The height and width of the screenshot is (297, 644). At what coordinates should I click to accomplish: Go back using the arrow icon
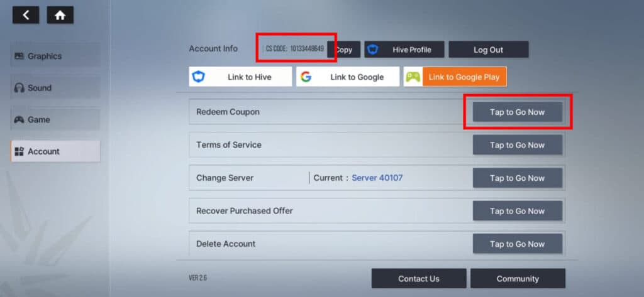tap(26, 15)
